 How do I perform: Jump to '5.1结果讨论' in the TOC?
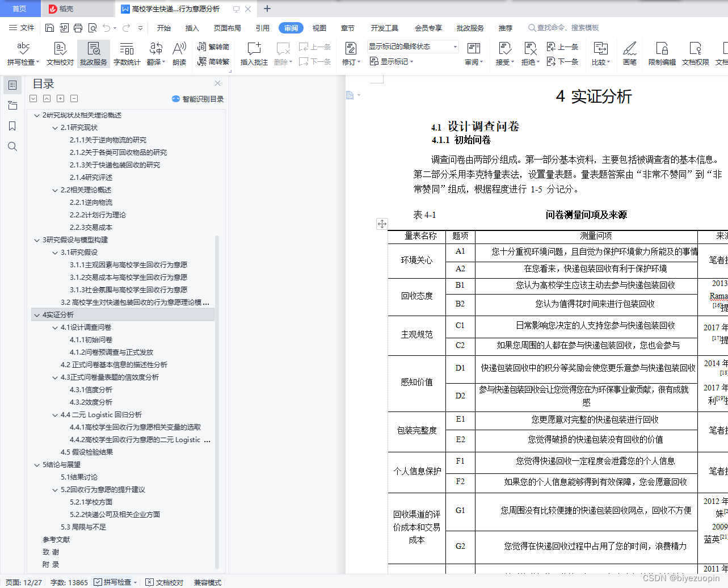coord(79,477)
